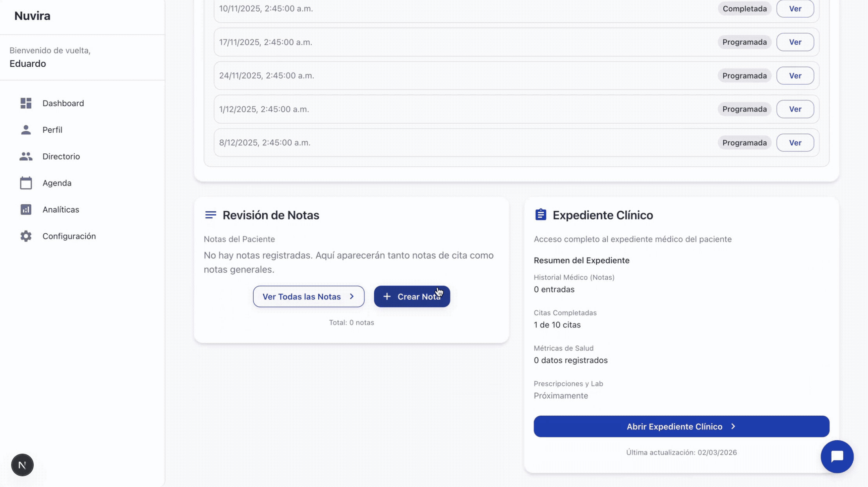Screen dimensions: 868x487
Task: Open the chat bubble in bottom corner
Action: 837,456
